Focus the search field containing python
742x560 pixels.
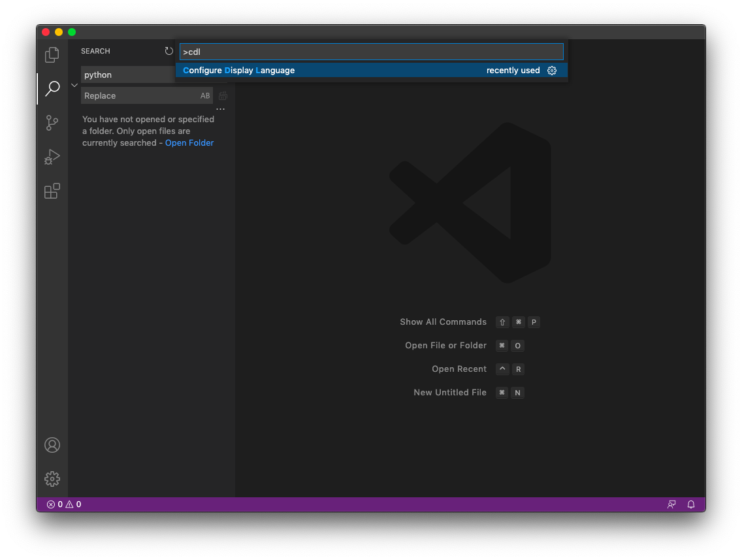(128, 74)
